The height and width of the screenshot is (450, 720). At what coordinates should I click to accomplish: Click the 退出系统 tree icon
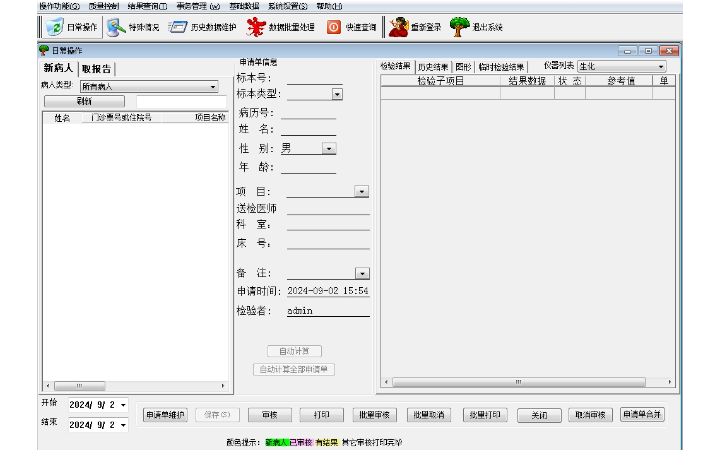[459, 27]
